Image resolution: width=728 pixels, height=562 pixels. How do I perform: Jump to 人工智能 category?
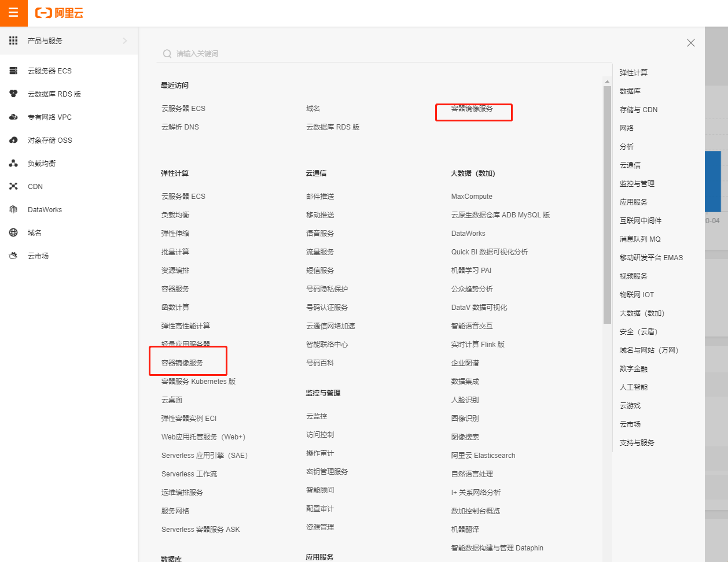(x=634, y=387)
